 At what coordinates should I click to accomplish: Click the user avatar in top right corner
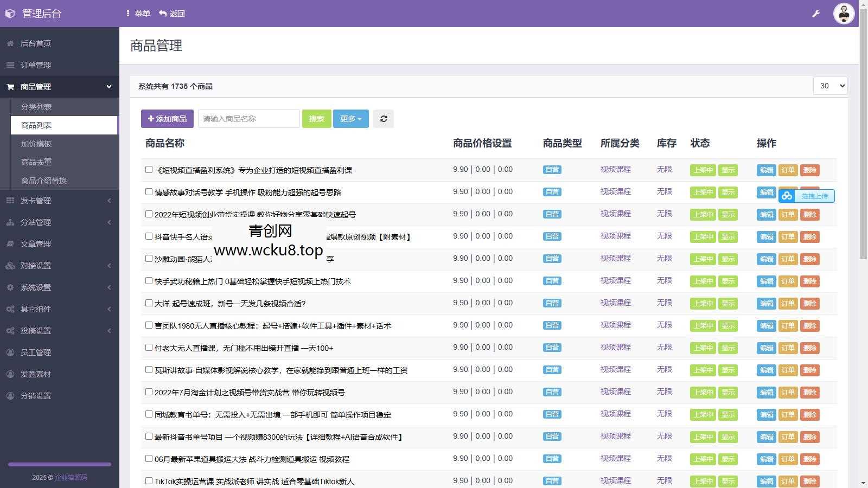(x=844, y=14)
